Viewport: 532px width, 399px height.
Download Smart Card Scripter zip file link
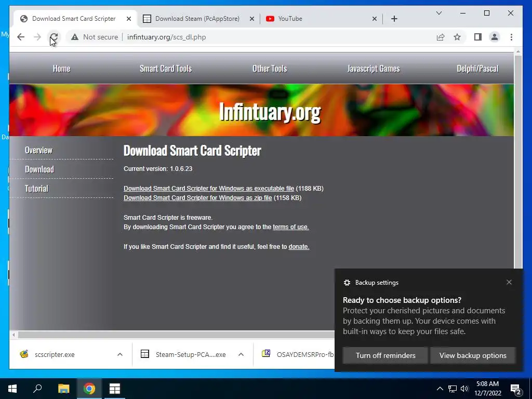pyautogui.click(x=197, y=198)
